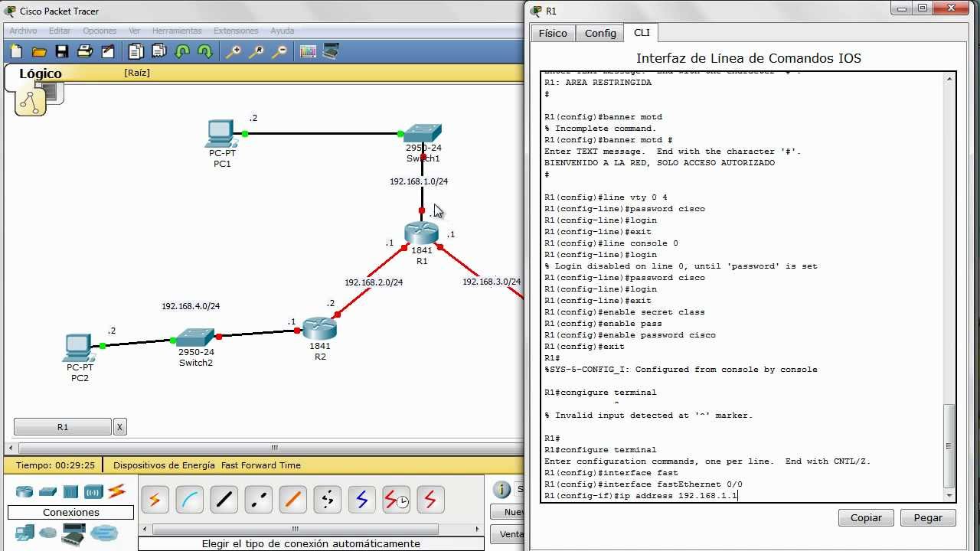Open the Extensiones menu
The image size is (980, 551).
tap(236, 31)
